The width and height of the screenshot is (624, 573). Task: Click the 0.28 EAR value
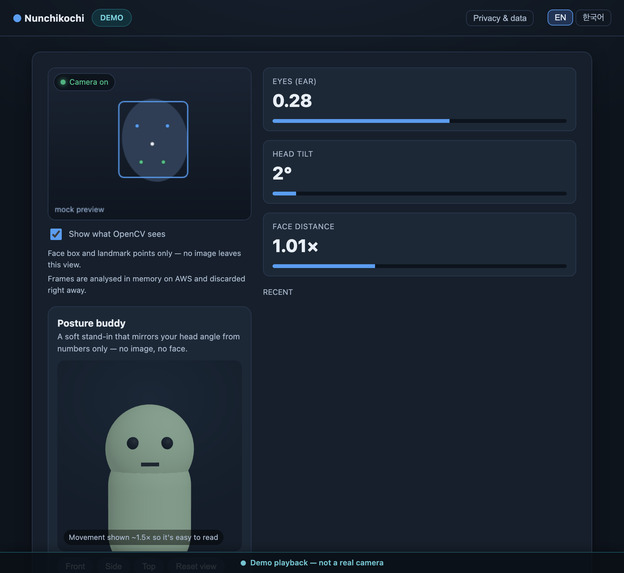292,101
